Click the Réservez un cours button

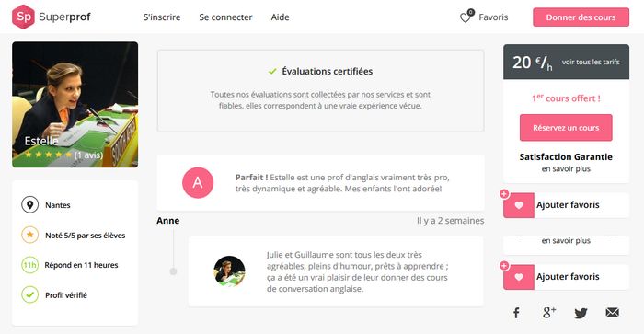(x=566, y=128)
